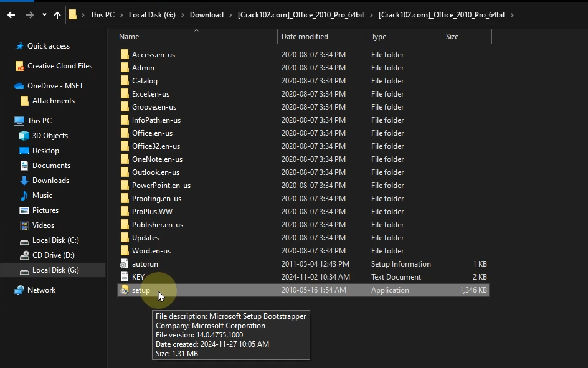Open the recent locations dropdown chevron
The image size is (588, 368).
(44, 15)
